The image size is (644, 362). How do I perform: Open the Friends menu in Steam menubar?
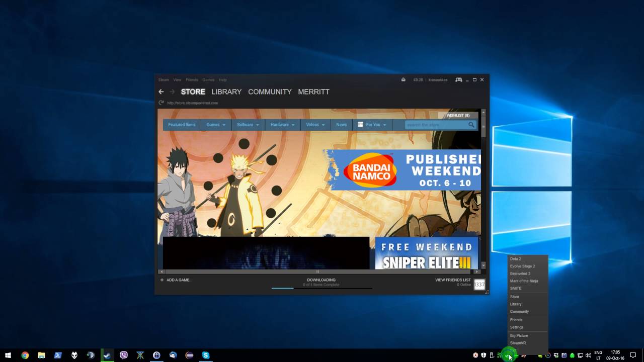(192, 79)
